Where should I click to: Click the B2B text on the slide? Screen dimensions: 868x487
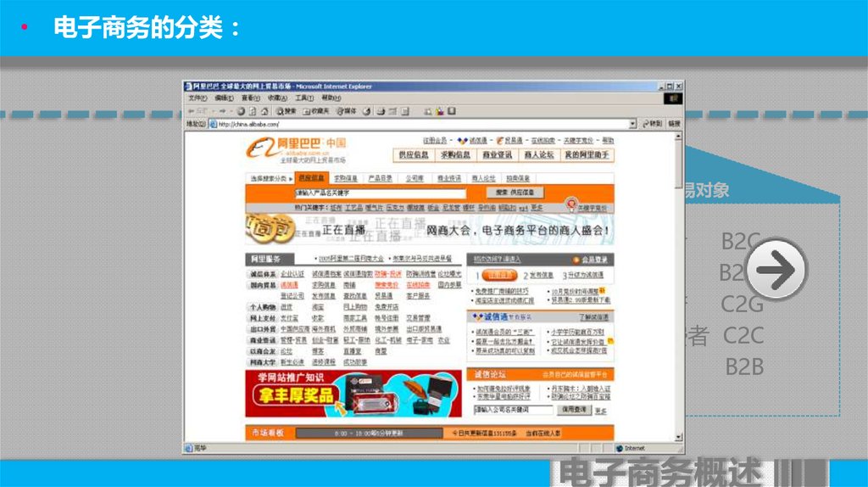tap(744, 367)
